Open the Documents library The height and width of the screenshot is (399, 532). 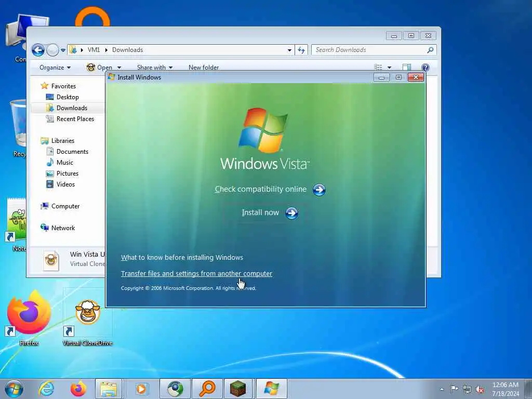coord(72,152)
